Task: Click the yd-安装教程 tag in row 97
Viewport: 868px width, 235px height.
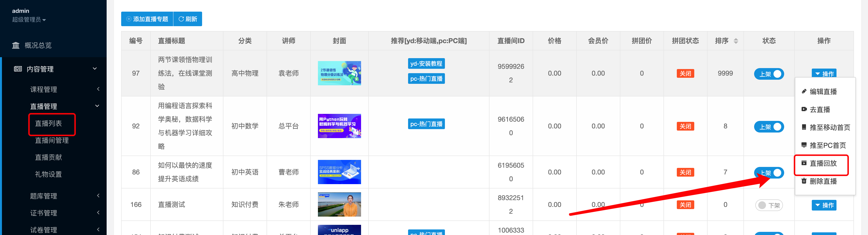Action: [x=426, y=63]
